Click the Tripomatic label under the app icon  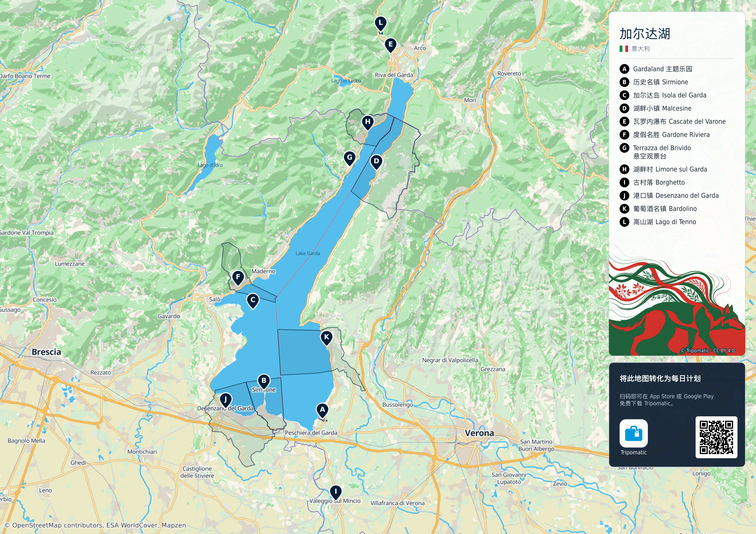pos(633,452)
